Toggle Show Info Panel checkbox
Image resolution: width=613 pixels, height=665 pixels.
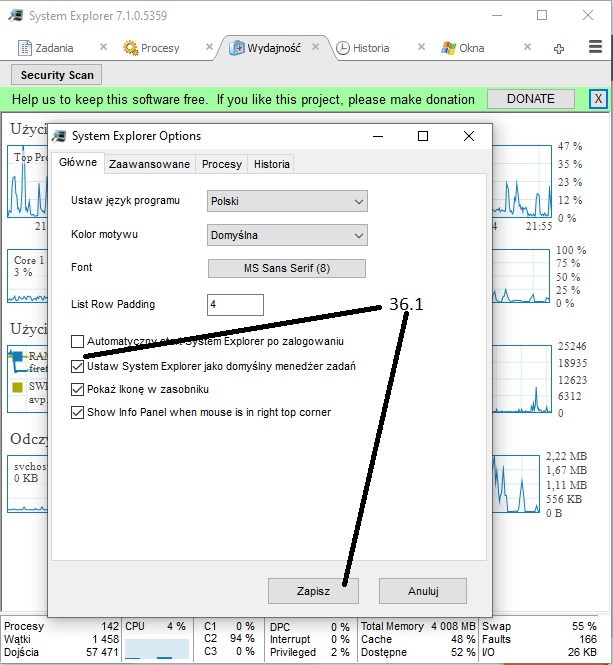coord(77,412)
